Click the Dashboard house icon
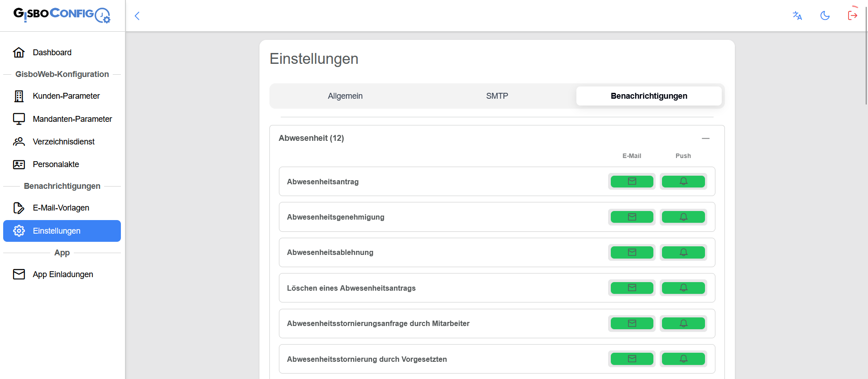The height and width of the screenshot is (379, 868). (19, 53)
